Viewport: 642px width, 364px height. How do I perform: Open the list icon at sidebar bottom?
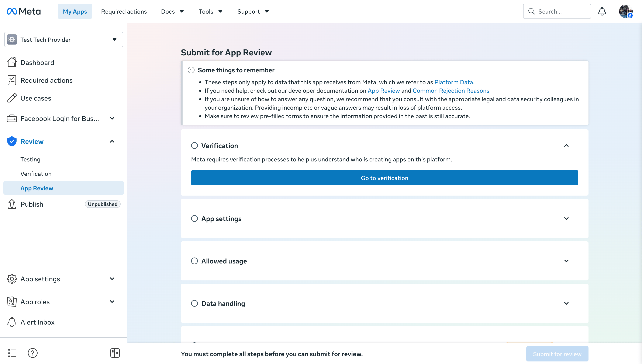coord(12,353)
